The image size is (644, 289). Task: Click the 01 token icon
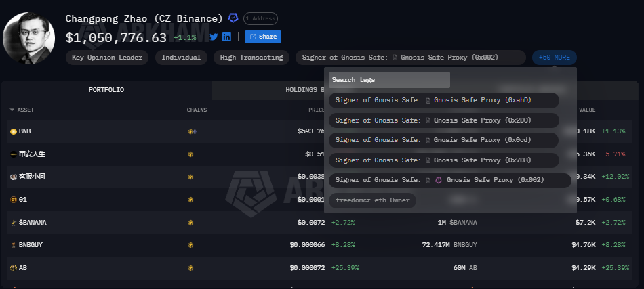(13, 200)
